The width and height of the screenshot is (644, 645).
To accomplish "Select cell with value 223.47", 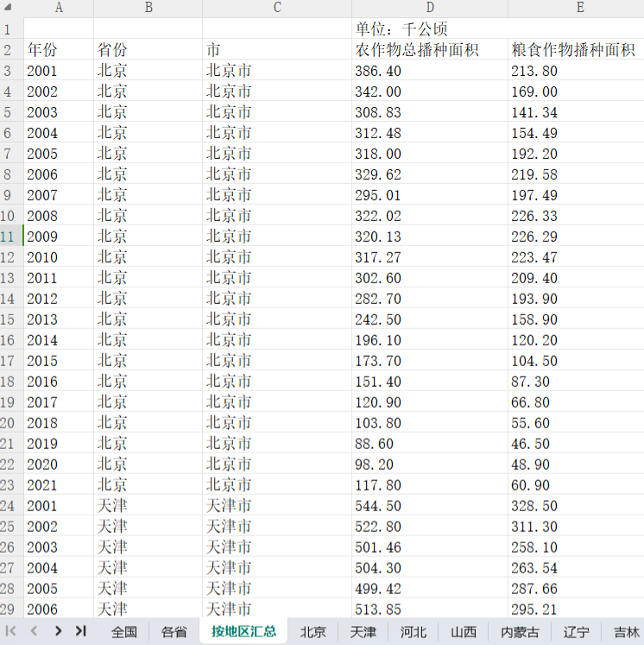I will point(576,257).
